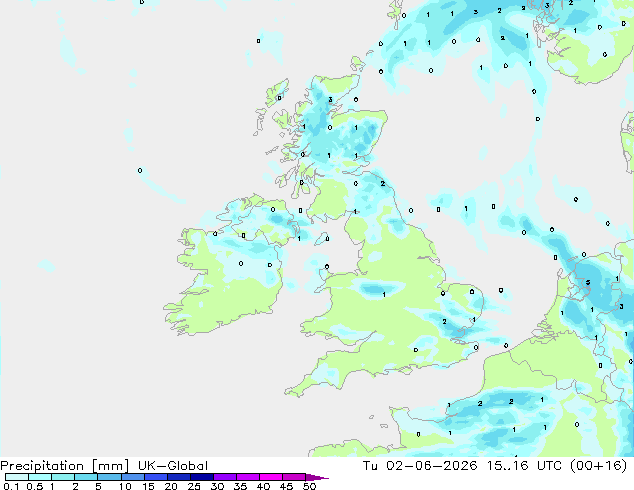The height and width of the screenshot is (490, 634).
Task: Pick the 15–20 mm blue legend swatch
Action: pos(155,477)
